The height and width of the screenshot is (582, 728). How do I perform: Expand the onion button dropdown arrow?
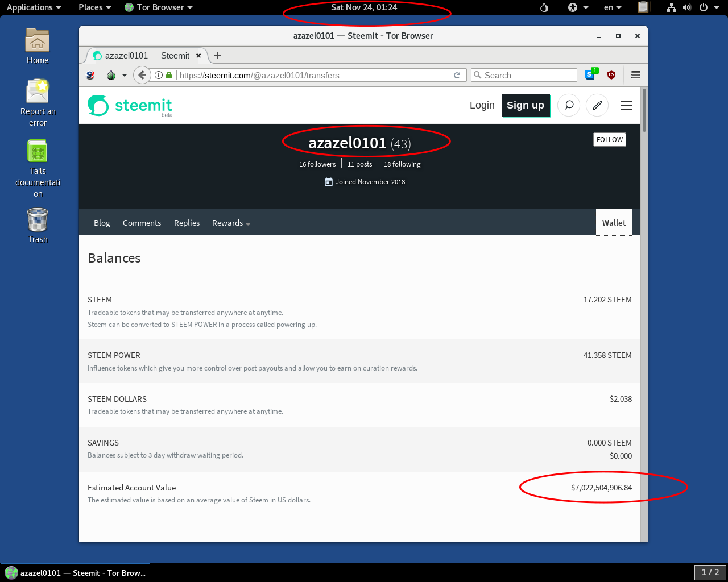[x=125, y=75]
